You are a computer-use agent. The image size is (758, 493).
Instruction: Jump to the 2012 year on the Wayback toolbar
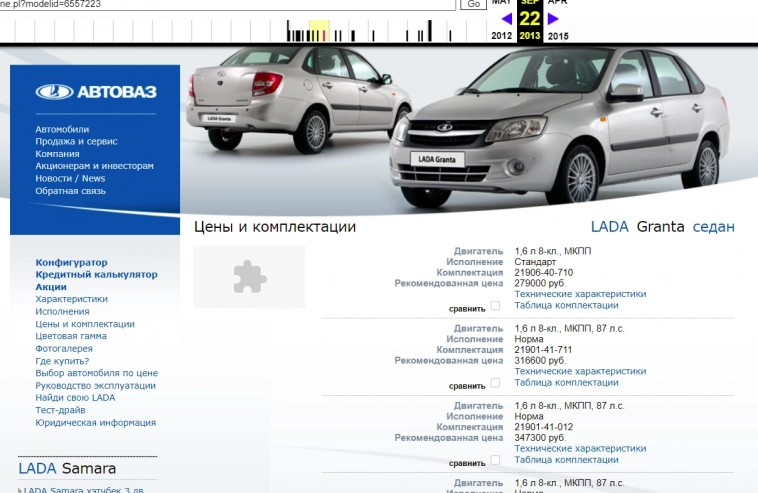(x=502, y=36)
